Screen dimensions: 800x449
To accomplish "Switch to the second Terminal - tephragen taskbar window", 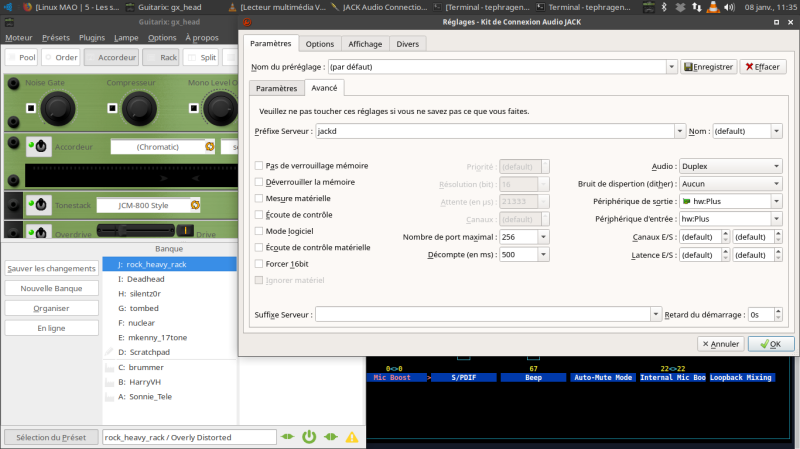I will 584,7.
